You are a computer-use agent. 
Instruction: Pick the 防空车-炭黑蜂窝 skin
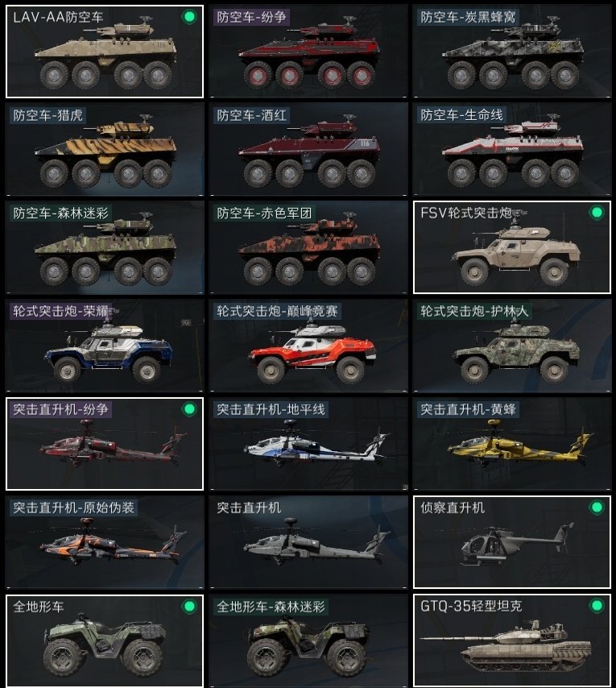(511, 52)
